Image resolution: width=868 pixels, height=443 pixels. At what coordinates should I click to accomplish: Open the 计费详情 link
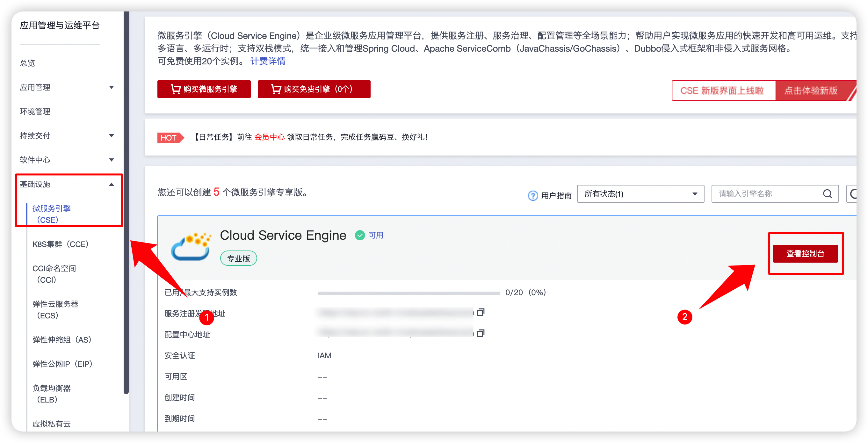click(x=268, y=61)
